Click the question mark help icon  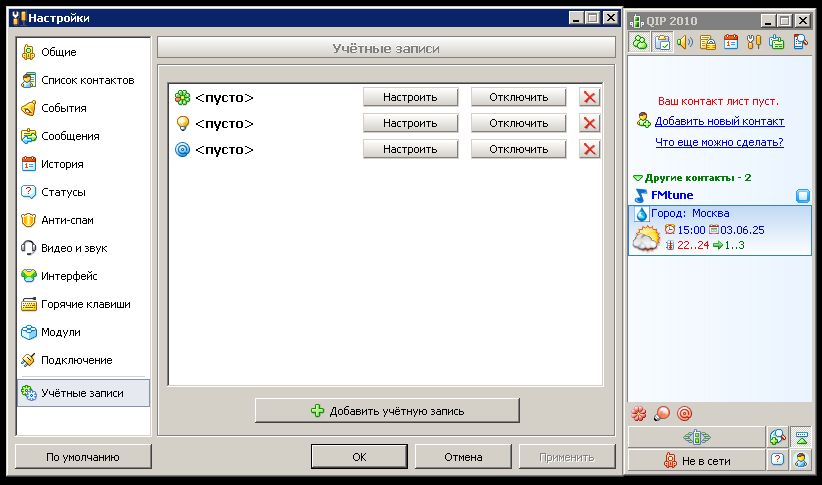pyautogui.click(x=776, y=460)
